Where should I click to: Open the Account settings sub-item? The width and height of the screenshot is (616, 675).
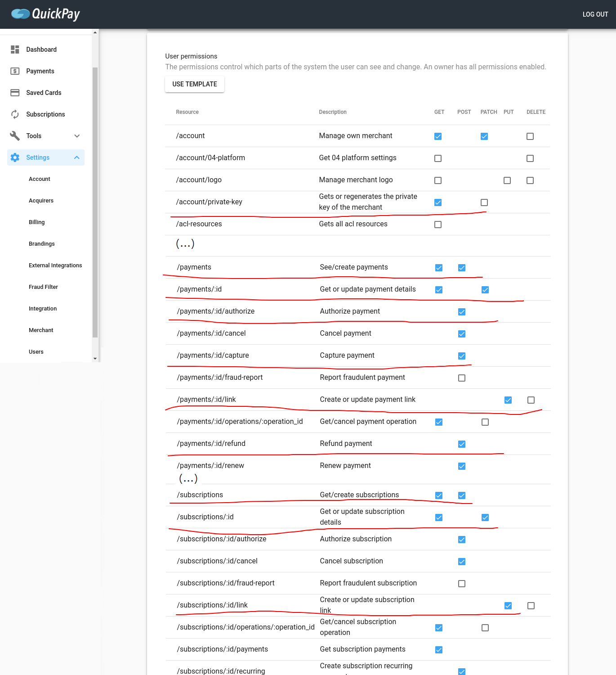tap(40, 179)
